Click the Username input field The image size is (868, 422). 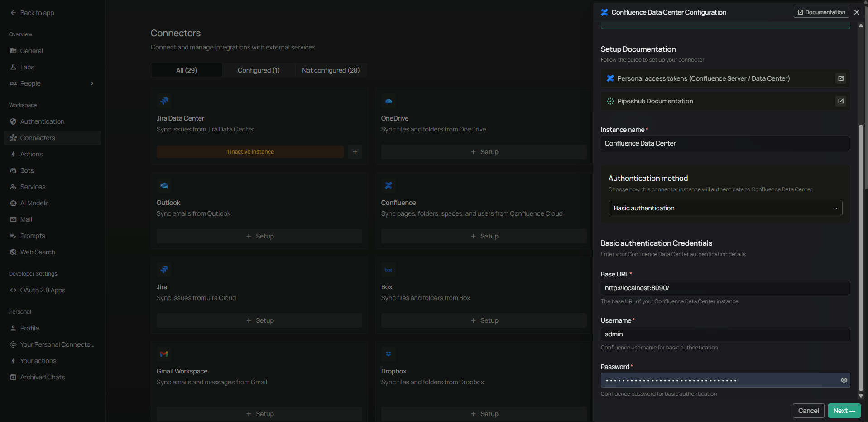pos(725,334)
